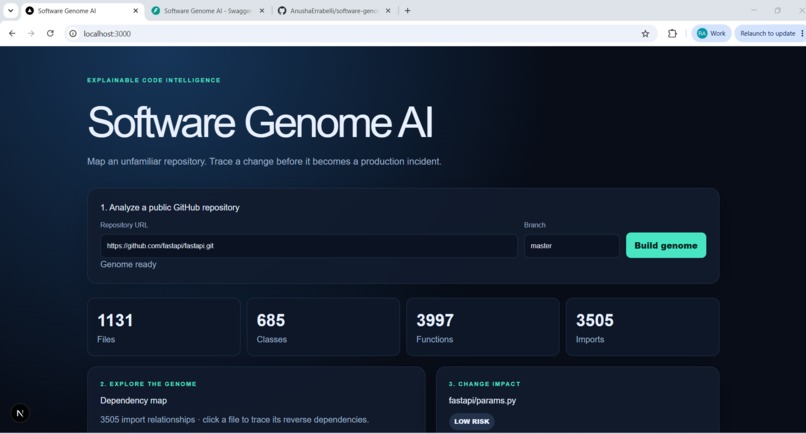The width and height of the screenshot is (806, 434).
Task: Focus the Repository URL input field
Action: pyautogui.click(x=308, y=246)
